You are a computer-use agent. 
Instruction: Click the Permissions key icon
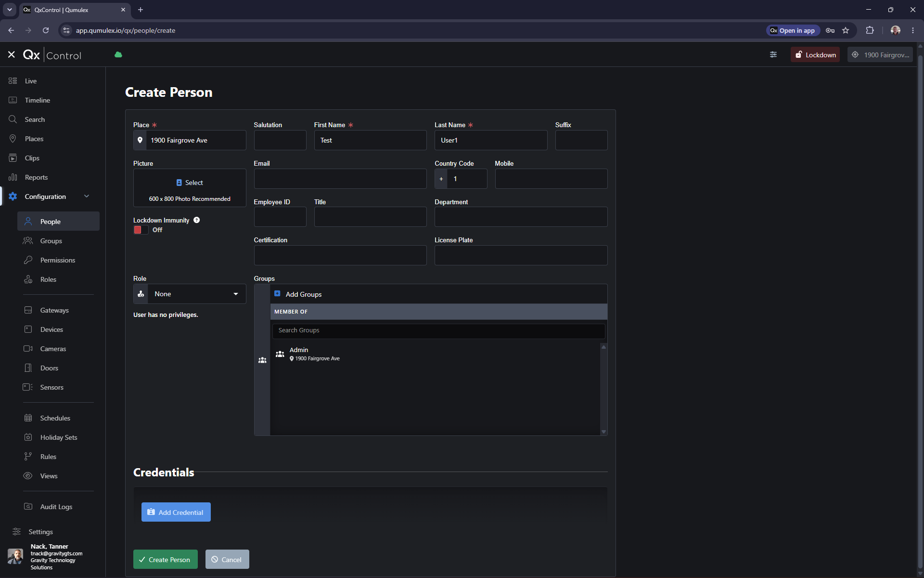28,260
